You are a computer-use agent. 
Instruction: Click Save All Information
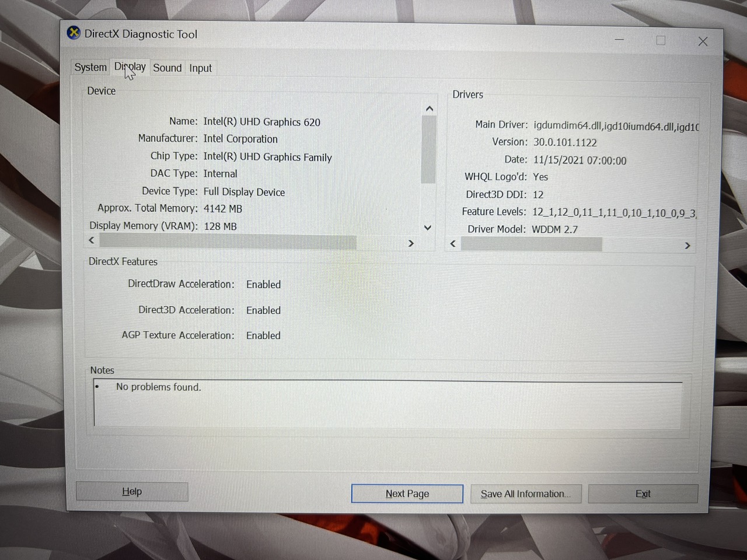(525, 494)
